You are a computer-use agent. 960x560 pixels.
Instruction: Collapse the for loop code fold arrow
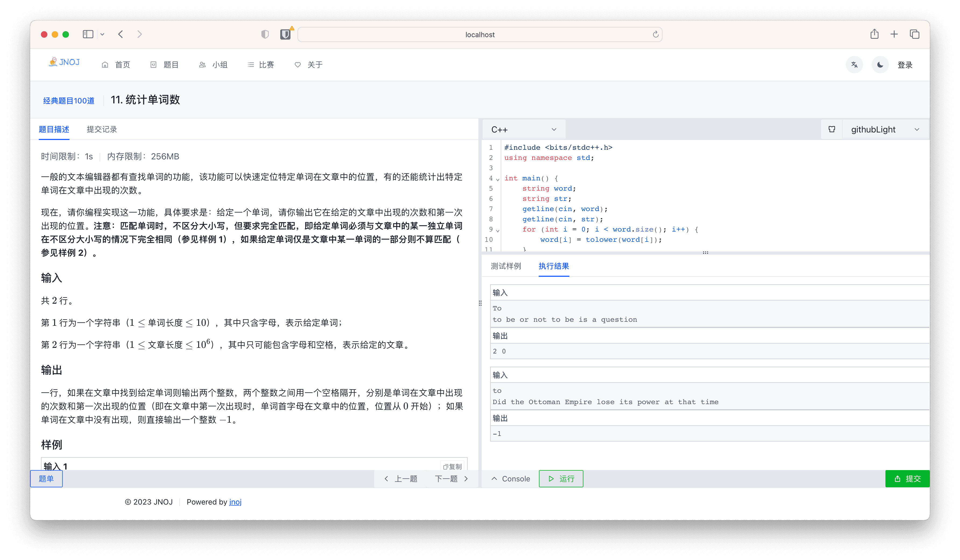click(497, 230)
